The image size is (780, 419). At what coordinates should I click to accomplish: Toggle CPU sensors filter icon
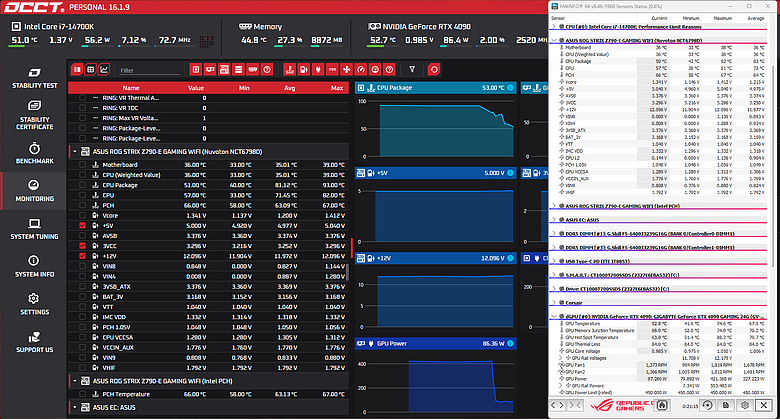click(196, 70)
